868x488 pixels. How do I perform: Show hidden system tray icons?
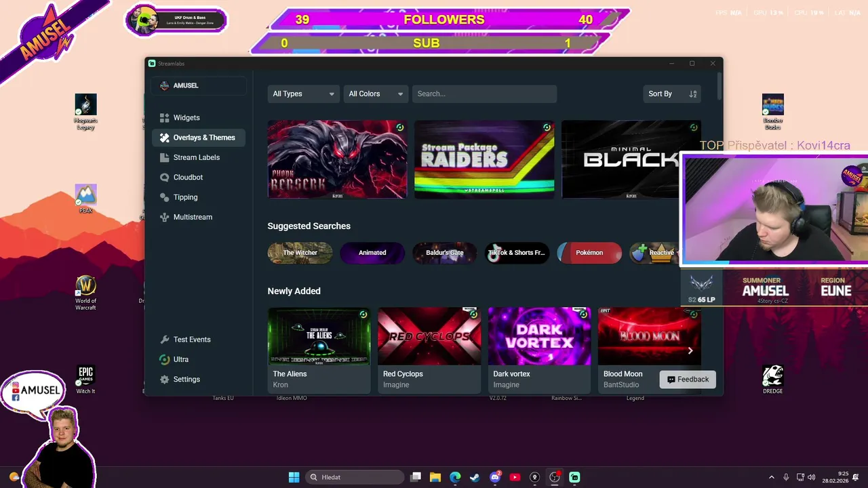click(x=771, y=477)
